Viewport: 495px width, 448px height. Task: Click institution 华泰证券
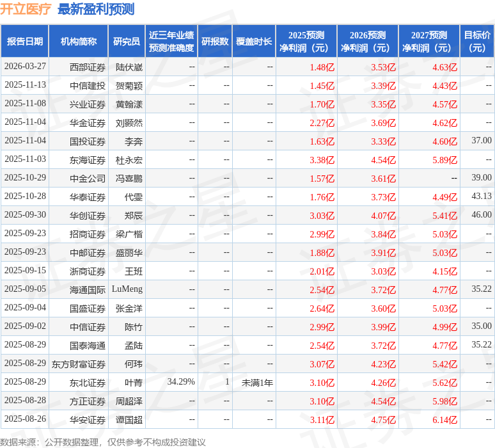coord(88,198)
